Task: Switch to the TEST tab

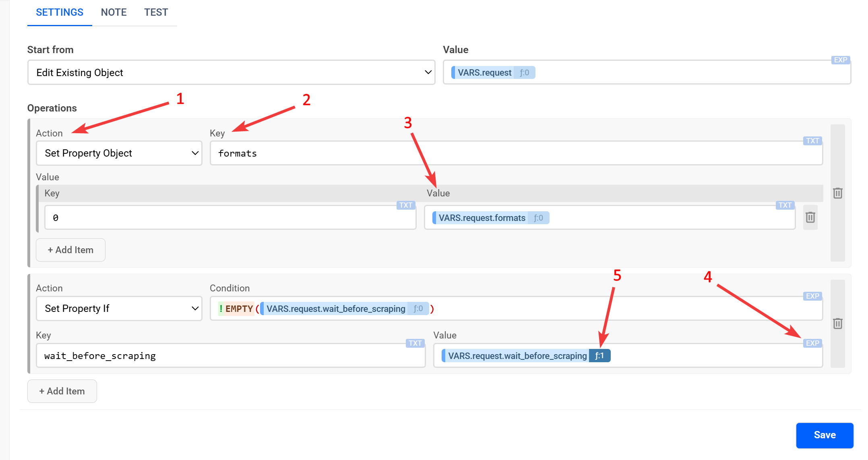Action: click(x=156, y=12)
